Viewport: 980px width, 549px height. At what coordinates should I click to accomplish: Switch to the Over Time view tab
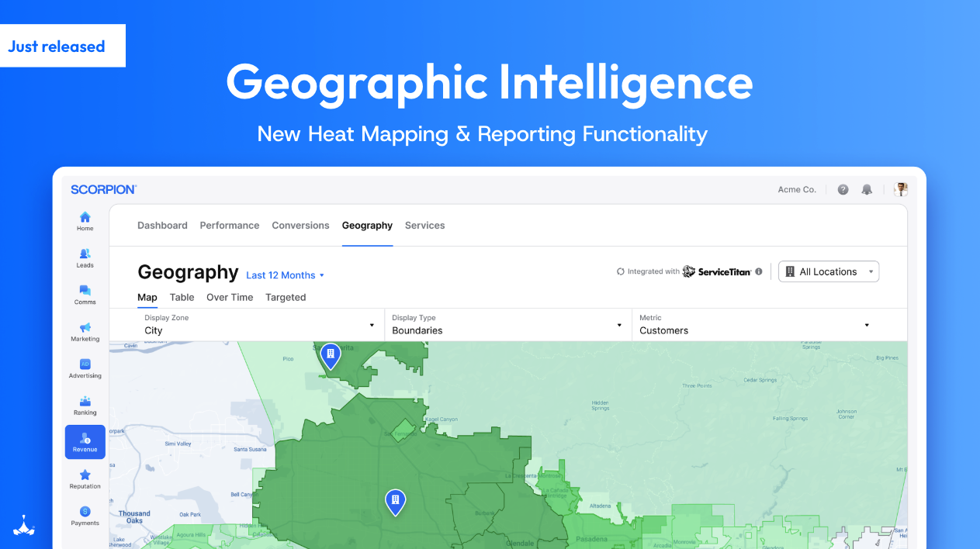click(x=230, y=298)
